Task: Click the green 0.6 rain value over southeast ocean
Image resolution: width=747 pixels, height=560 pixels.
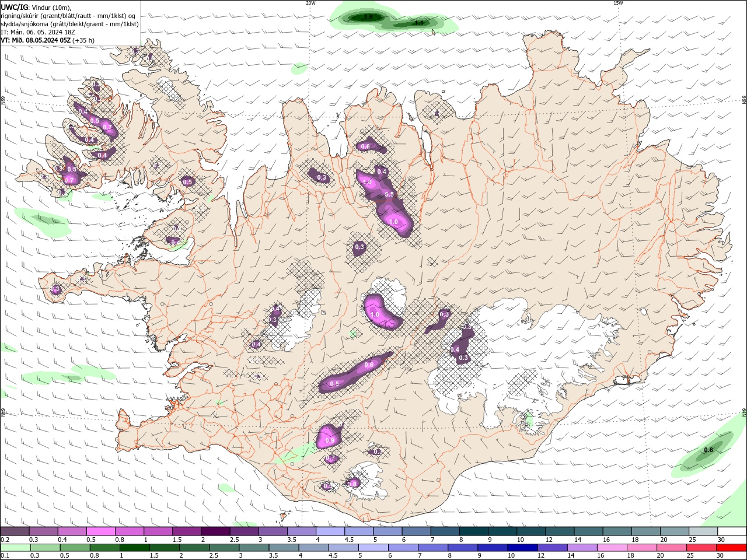Action: pyautogui.click(x=708, y=450)
